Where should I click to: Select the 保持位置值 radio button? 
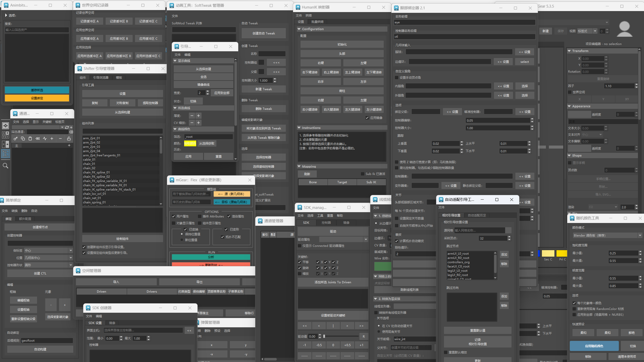click(x=182, y=234)
